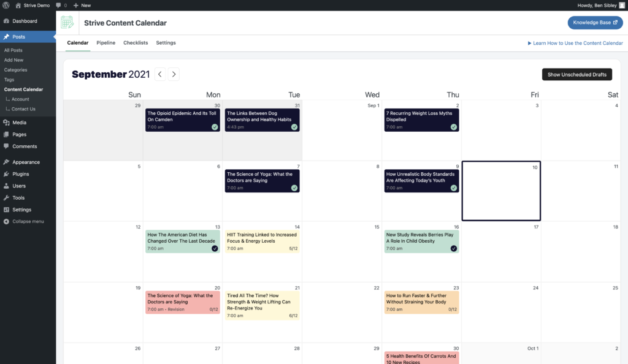Switch to the Calendar tab
Screen dimensions: 628x364
pos(78,43)
